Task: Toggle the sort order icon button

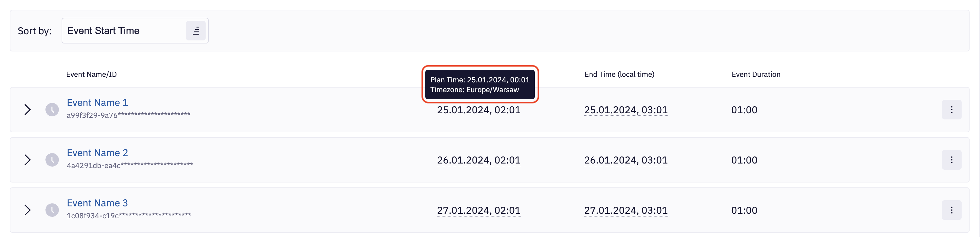Action: pyautogui.click(x=196, y=31)
